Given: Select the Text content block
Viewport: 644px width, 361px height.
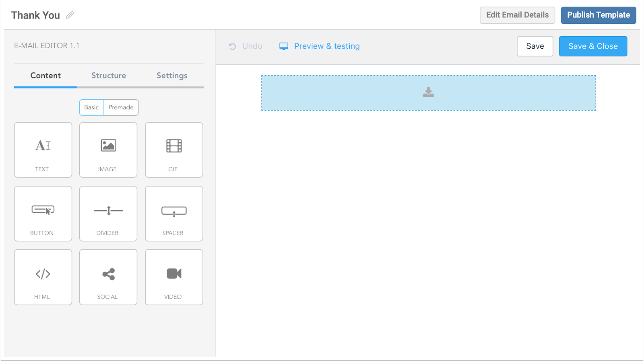Looking at the screenshot, I should point(43,150).
